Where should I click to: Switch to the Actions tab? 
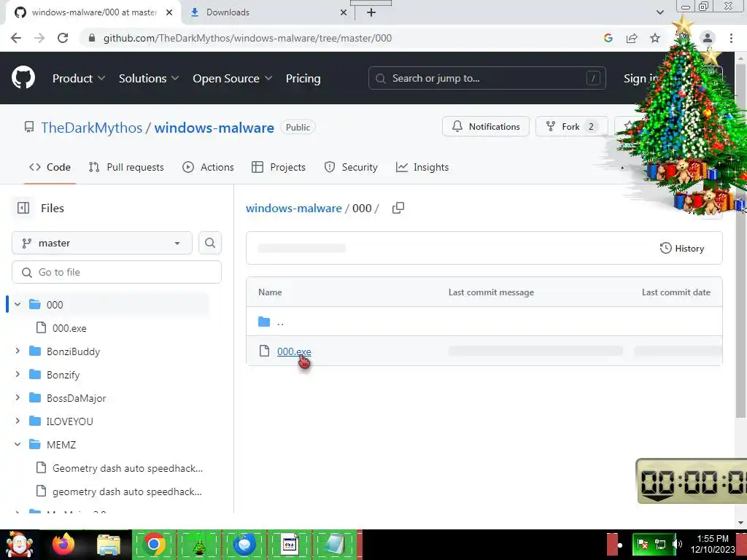(208, 167)
